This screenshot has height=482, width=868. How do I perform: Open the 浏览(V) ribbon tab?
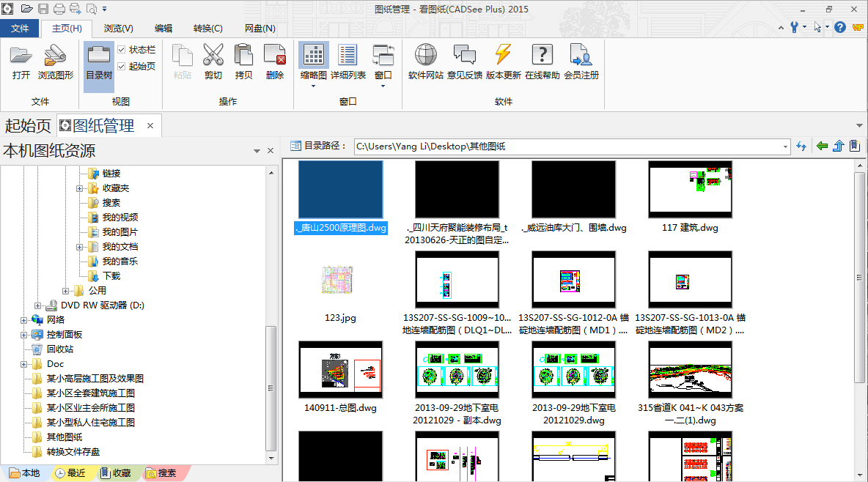pyautogui.click(x=118, y=29)
